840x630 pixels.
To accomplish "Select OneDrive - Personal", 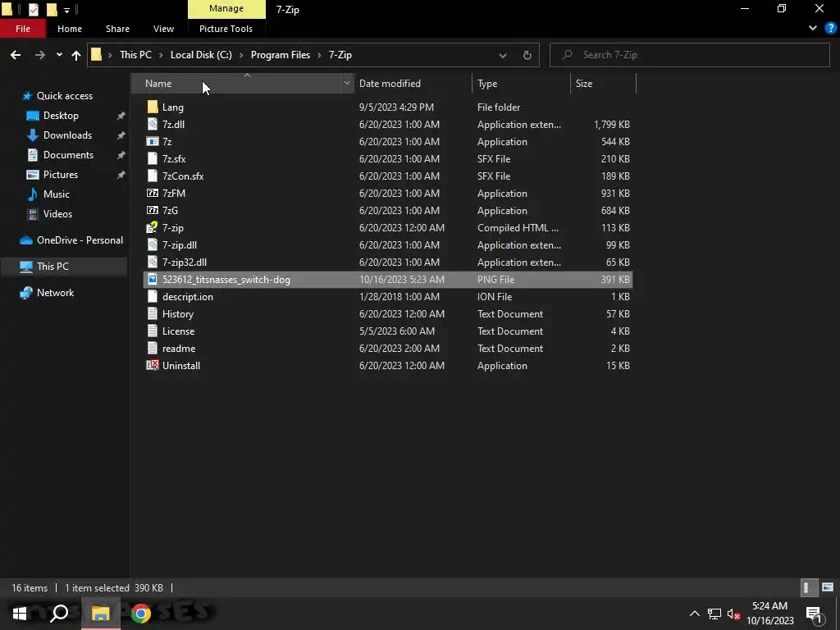I will pos(80,240).
